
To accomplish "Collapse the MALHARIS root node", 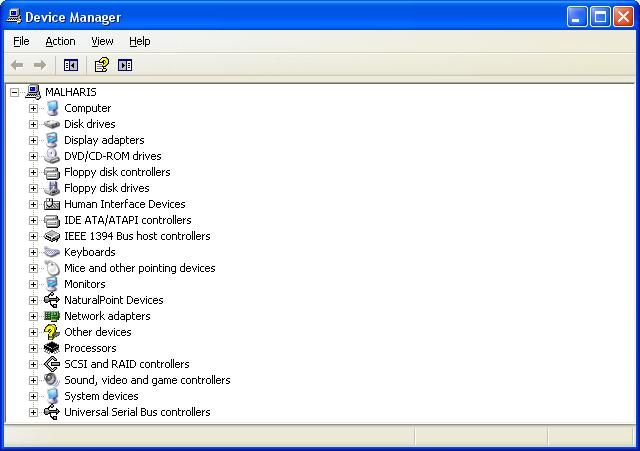I will [x=14, y=92].
